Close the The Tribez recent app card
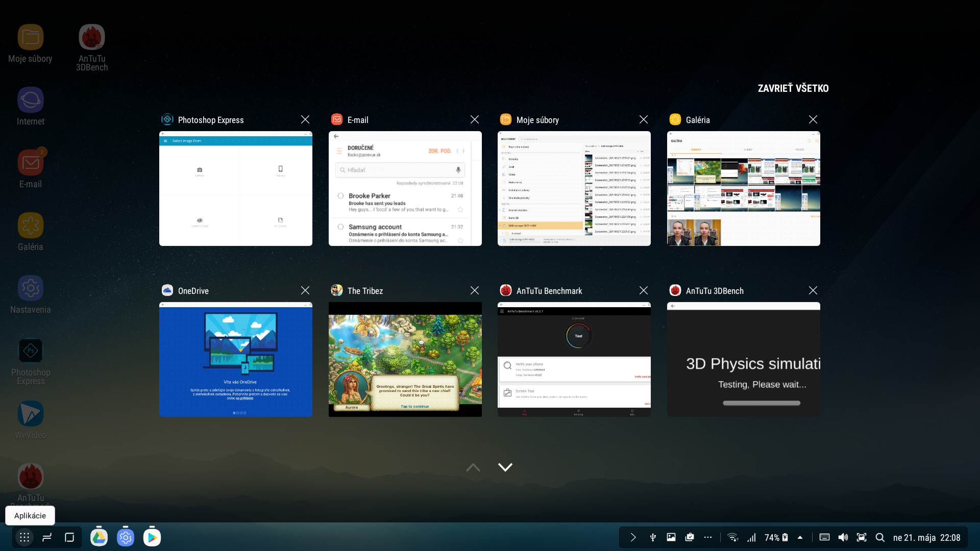The height and width of the screenshot is (551, 980). click(474, 290)
